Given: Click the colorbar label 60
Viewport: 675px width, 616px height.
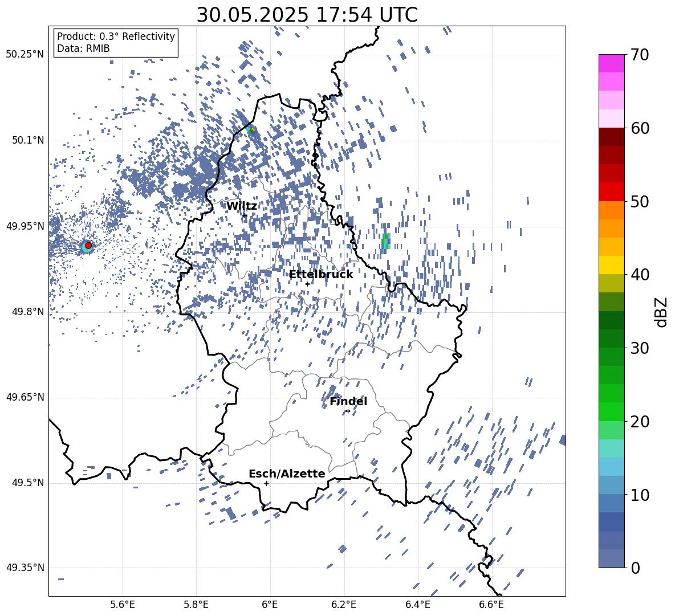Looking at the screenshot, I should point(640,128).
